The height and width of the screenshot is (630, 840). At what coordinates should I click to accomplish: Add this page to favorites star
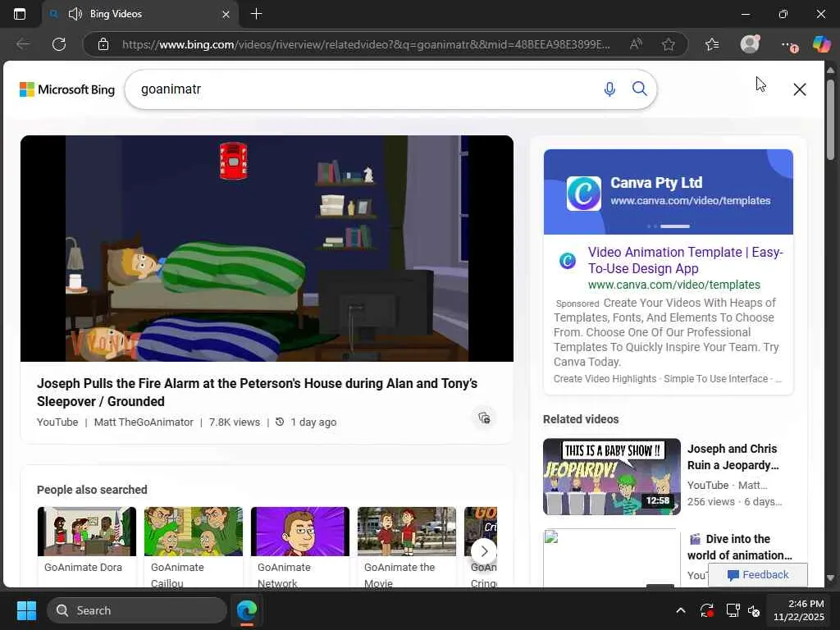tap(668, 44)
